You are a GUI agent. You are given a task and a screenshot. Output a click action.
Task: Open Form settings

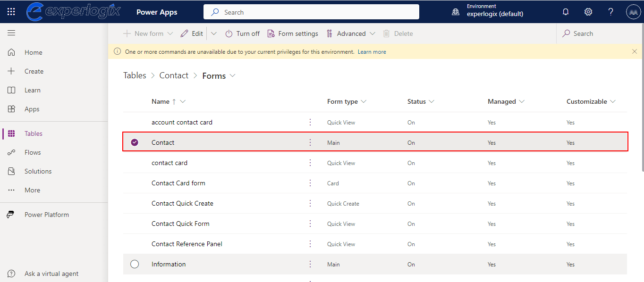pos(293,33)
